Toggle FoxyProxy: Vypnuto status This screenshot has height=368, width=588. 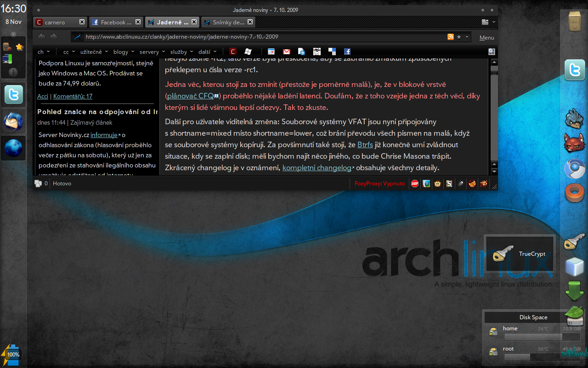tap(380, 184)
